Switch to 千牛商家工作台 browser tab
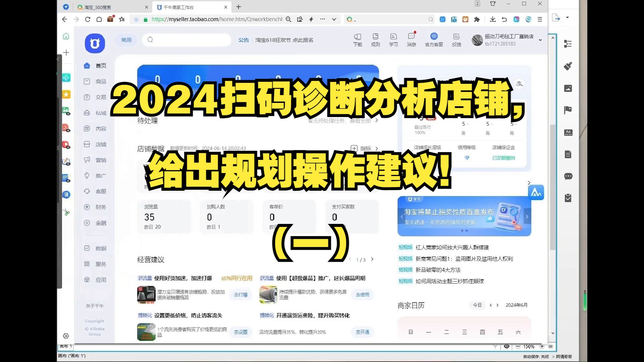The height and width of the screenshot is (362, 644). click(x=191, y=7)
